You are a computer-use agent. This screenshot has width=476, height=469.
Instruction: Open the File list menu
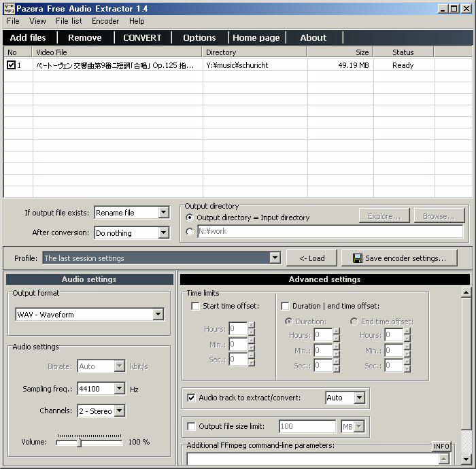click(69, 21)
